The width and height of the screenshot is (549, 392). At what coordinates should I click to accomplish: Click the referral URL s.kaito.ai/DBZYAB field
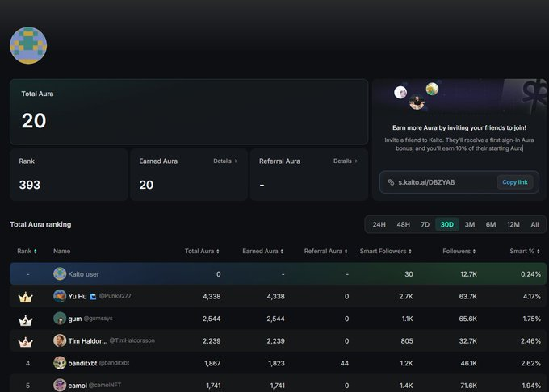pyautogui.click(x=459, y=182)
